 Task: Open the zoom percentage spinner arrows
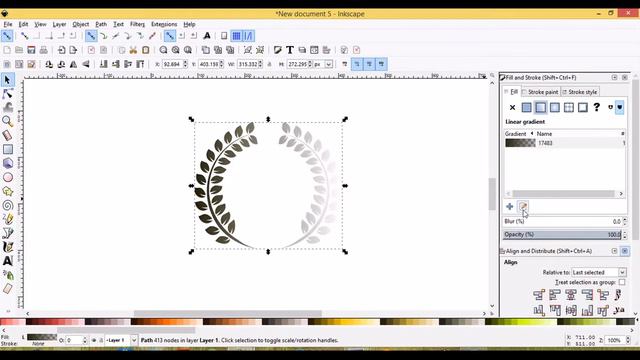coord(628,340)
